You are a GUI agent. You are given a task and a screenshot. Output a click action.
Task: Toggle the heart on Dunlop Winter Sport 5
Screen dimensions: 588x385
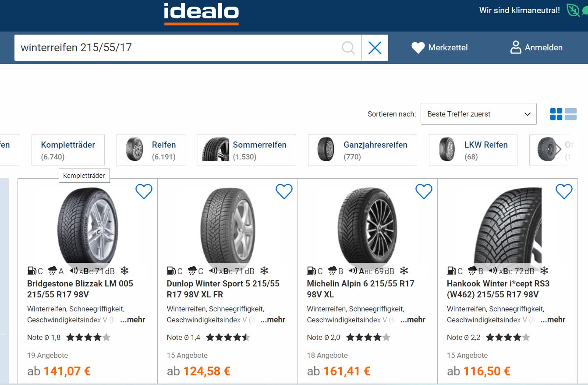click(x=284, y=191)
